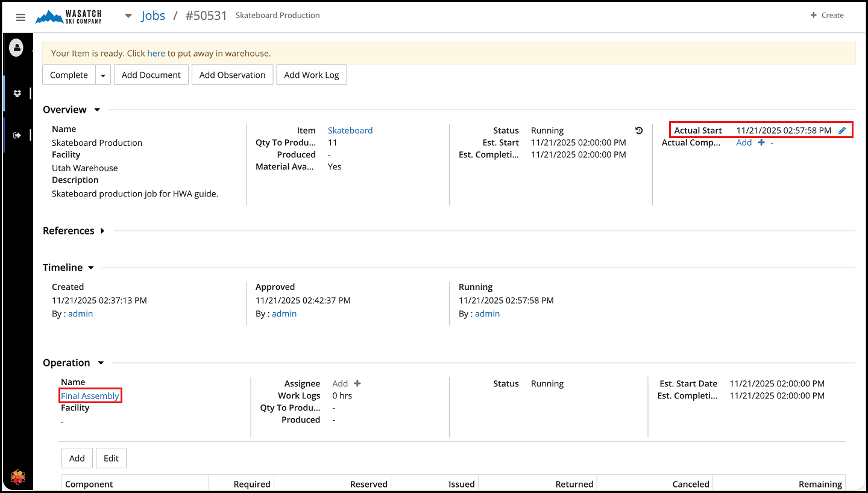This screenshot has height=493, width=868.
Task: Go to Jobs in breadcrumb
Action: pyautogui.click(x=153, y=16)
